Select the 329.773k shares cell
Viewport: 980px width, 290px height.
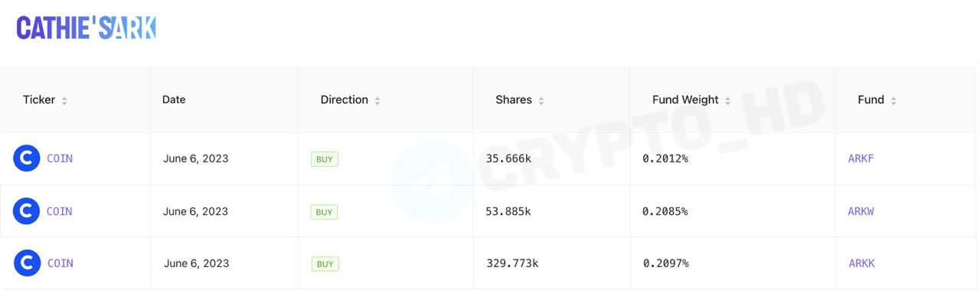[552, 263]
